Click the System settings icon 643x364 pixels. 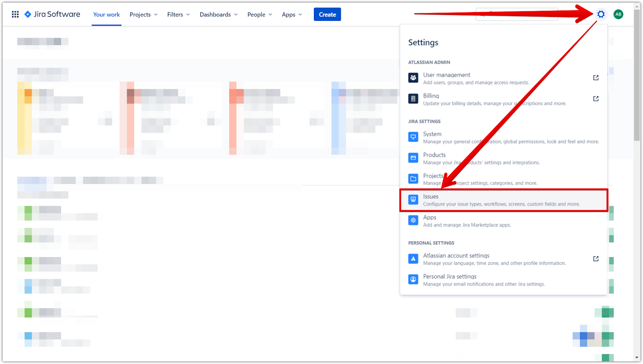click(413, 137)
